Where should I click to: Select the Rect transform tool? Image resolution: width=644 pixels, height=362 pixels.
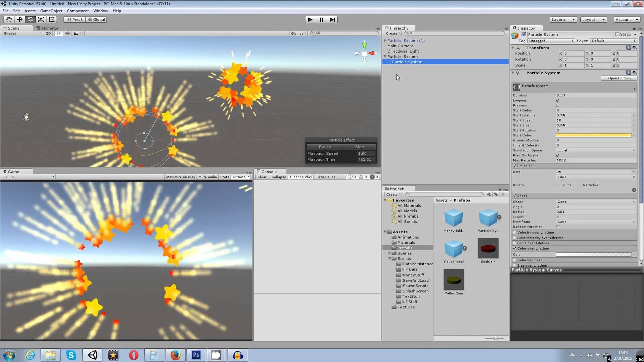pos(51,19)
